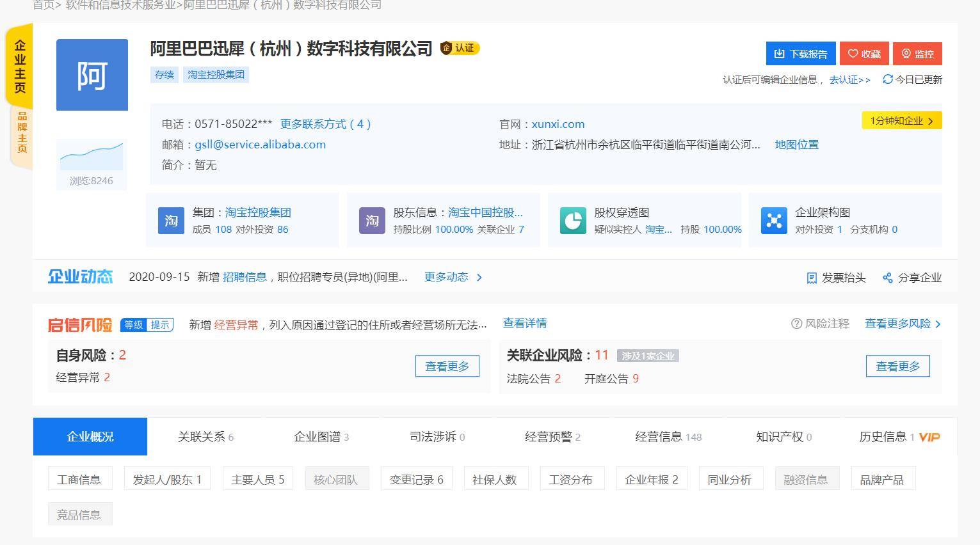Click the 淘宝控股集团 tag under company name
This screenshot has width=980, height=545.
coord(216,75)
